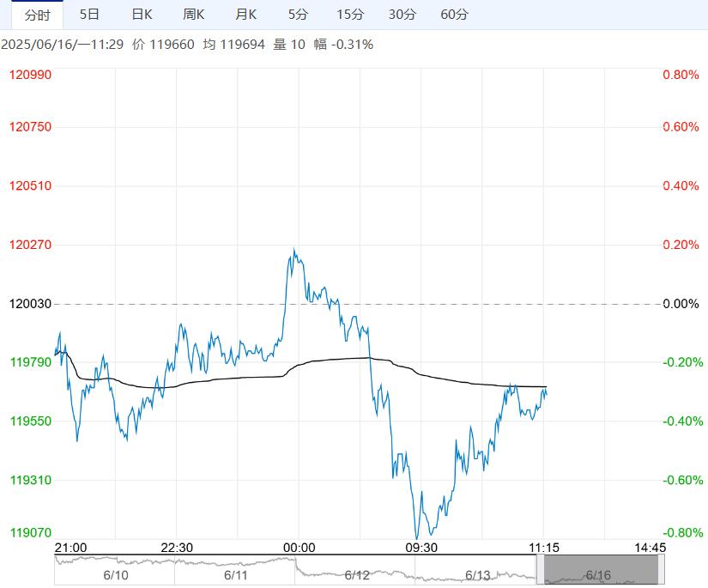Viewport: 708px width, 588px height.
Task: Click the right handle of range selector
Action: point(661,570)
